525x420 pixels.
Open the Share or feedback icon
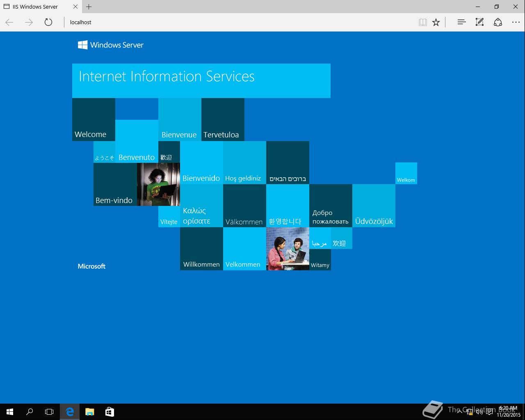pyautogui.click(x=498, y=22)
